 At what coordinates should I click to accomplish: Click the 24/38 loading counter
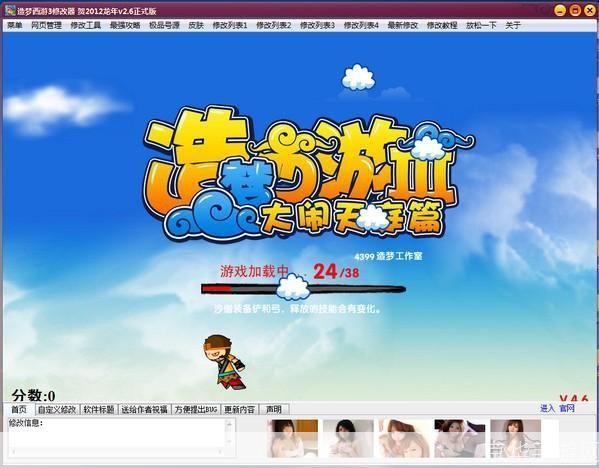click(336, 272)
